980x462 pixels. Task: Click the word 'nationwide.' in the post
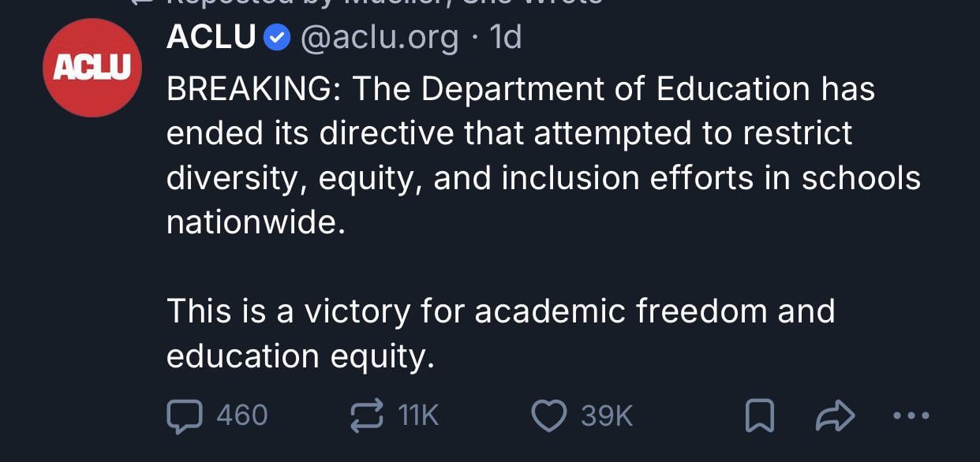(256, 223)
